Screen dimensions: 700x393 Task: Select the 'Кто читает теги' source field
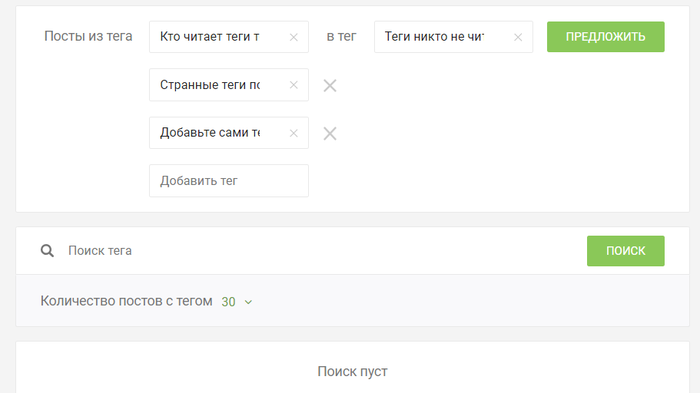pyautogui.click(x=219, y=37)
